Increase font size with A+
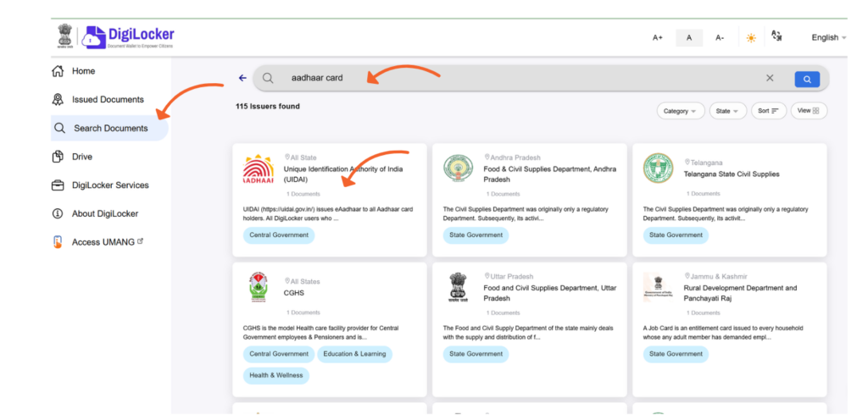868x420 pixels. pyautogui.click(x=658, y=37)
